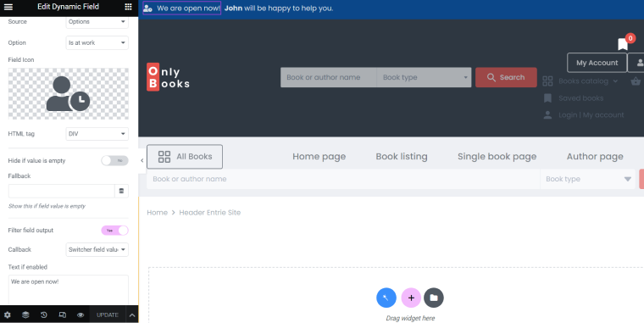Open the Option dropdown showing Is at work
The width and height of the screenshot is (644, 323).
pyautogui.click(x=97, y=42)
